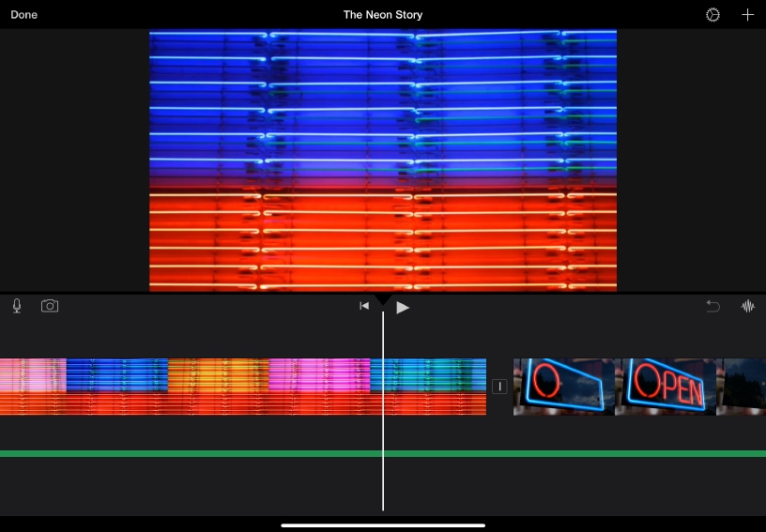Tap the home indicator bar
This screenshot has height=532, width=766.
pyautogui.click(x=383, y=524)
